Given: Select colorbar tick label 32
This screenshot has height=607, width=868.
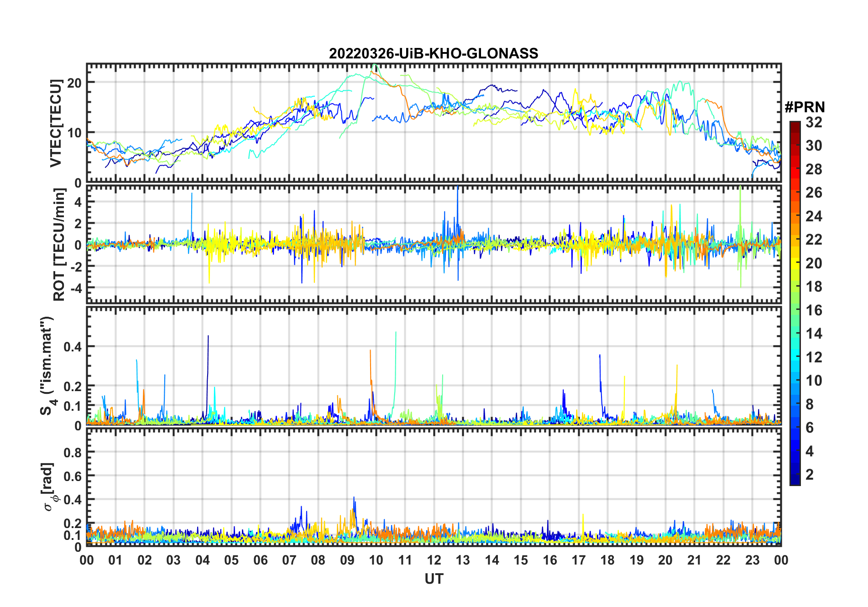Looking at the screenshot, I should (814, 122).
